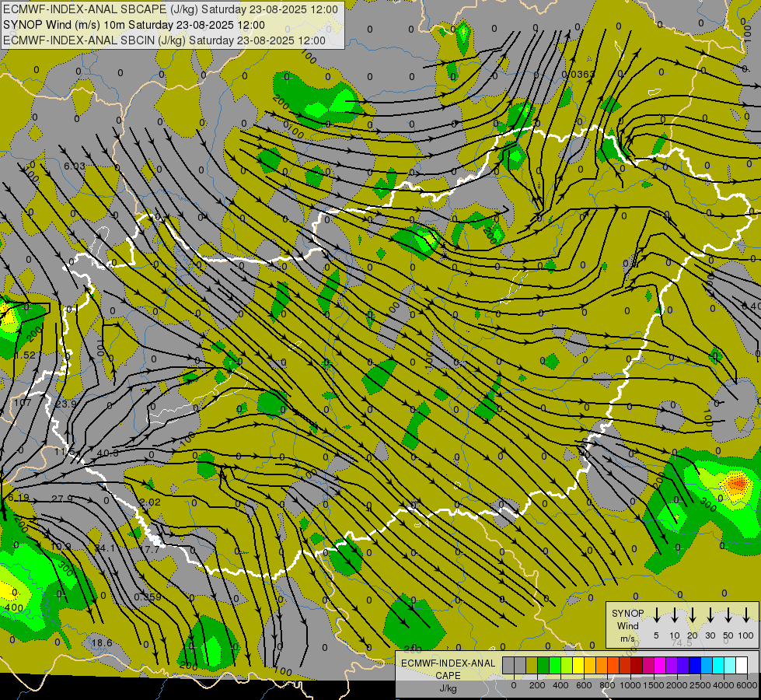Click the 'ECMWF-INDEX-ANAL CAPE' legend label

448,669
